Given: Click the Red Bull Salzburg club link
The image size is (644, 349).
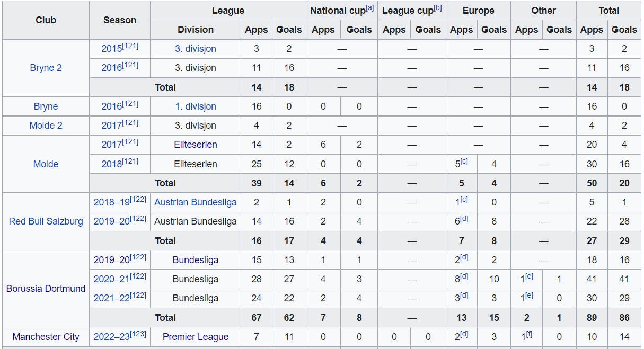Looking at the screenshot, I should 46,221.
